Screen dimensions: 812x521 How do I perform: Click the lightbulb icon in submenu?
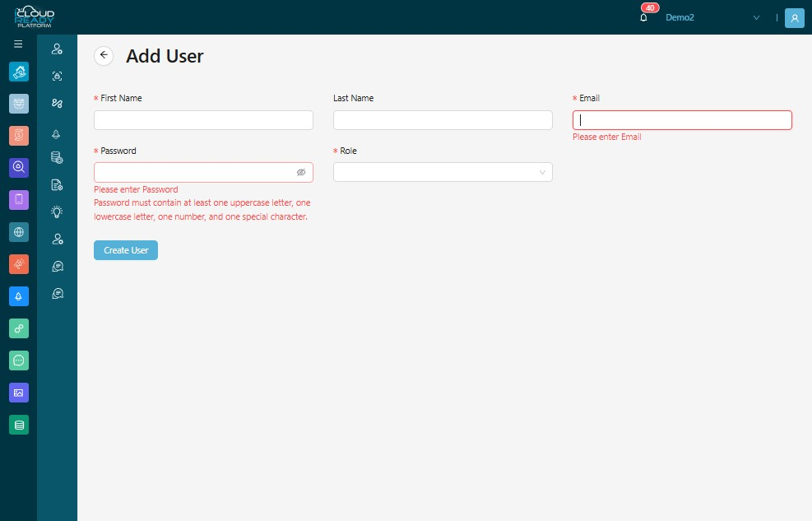point(57,212)
